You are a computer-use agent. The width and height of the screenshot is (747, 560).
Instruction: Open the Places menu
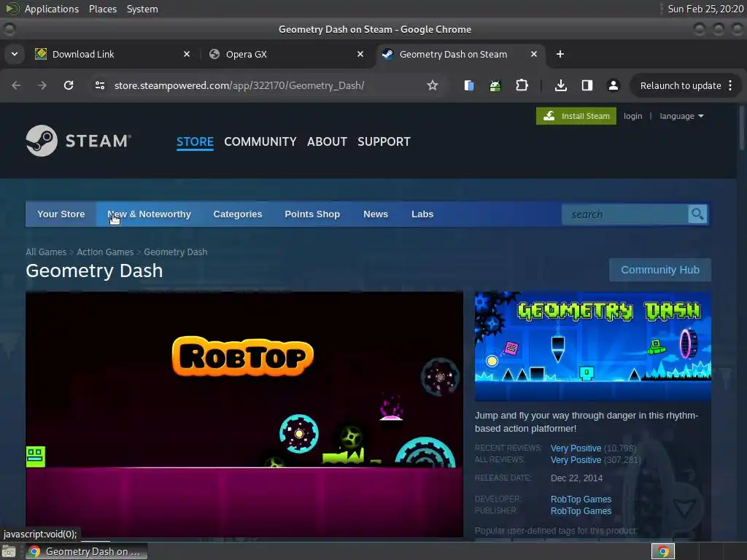click(x=102, y=9)
